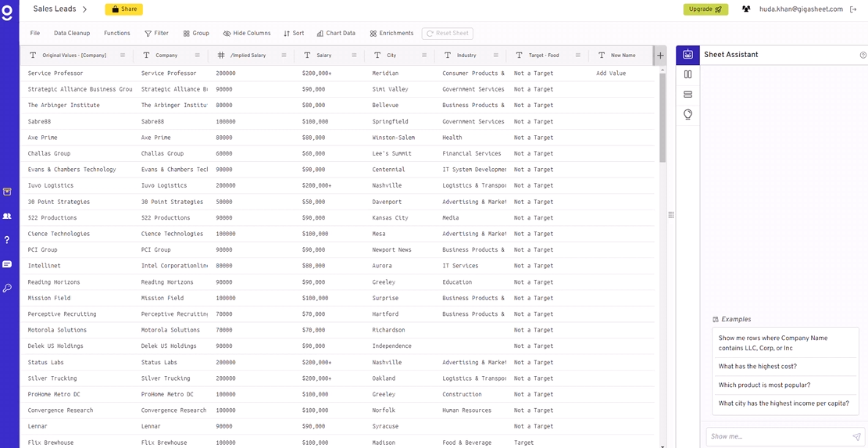
Task: Open the API key icon in sidebar
Action: (7, 288)
